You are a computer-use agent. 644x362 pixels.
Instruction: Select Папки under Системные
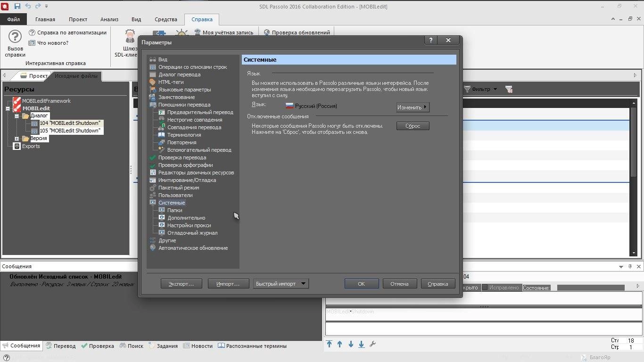click(x=175, y=210)
